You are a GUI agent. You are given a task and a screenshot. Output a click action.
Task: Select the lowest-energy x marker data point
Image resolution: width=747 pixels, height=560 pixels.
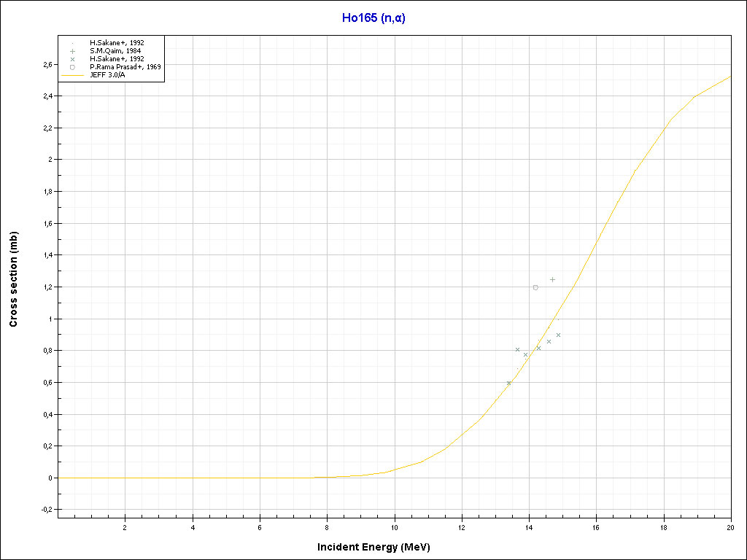click(508, 383)
